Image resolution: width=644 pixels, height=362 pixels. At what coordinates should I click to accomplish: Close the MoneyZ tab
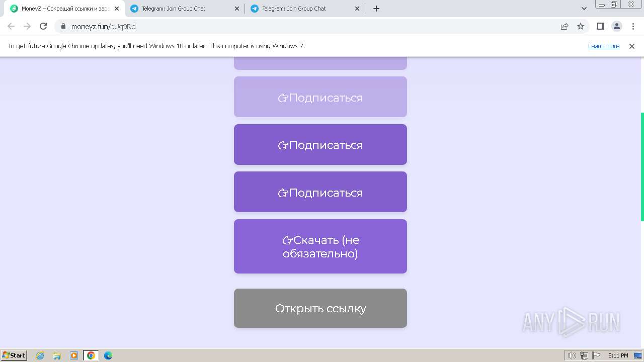[x=116, y=9]
